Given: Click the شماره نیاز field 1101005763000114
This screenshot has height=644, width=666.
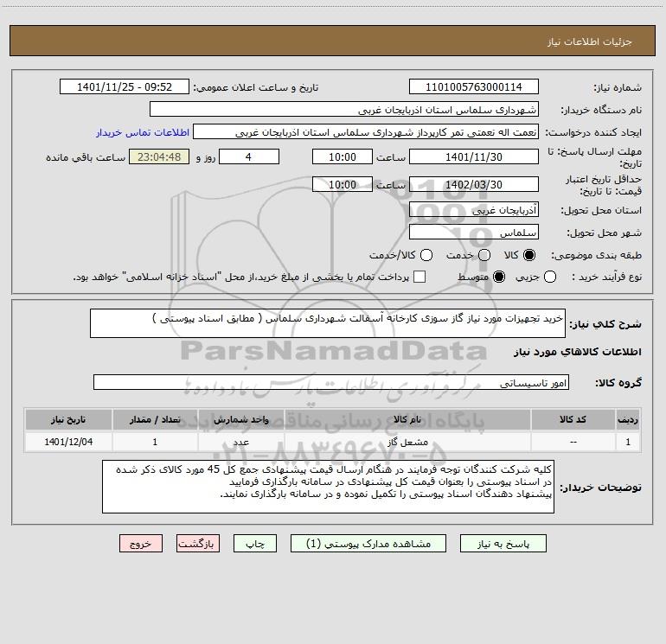Looking at the screenshot, I should pyautogui.click(x=474, y=87).
